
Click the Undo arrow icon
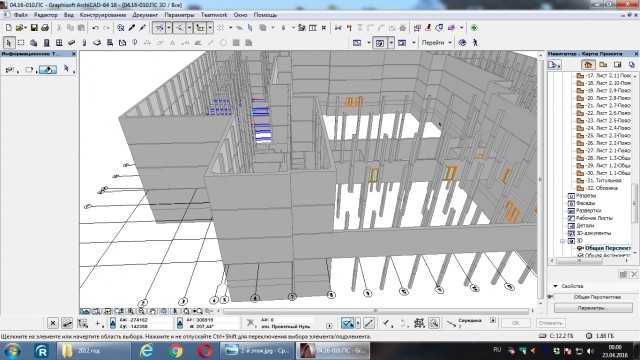96,28
